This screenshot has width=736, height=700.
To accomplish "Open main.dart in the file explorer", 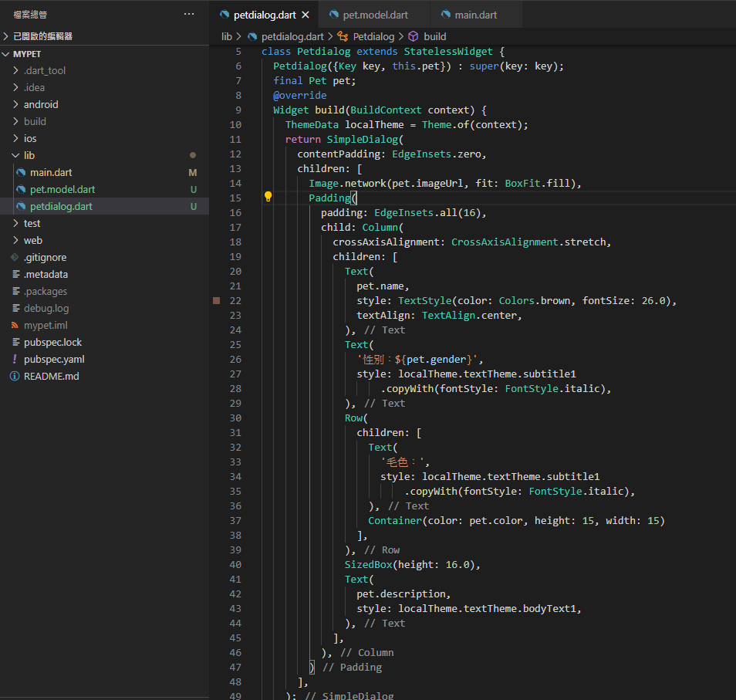I will (51, 172).
